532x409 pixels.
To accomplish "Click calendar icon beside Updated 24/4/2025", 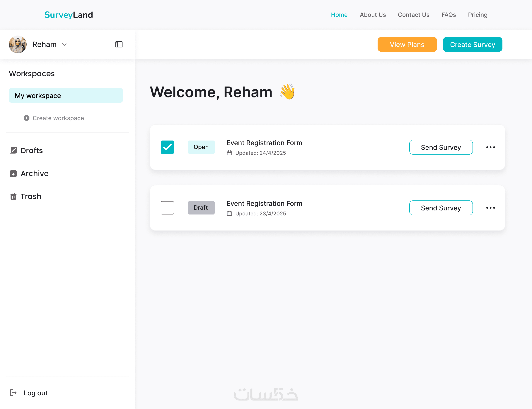I will (x=229, y=153).
